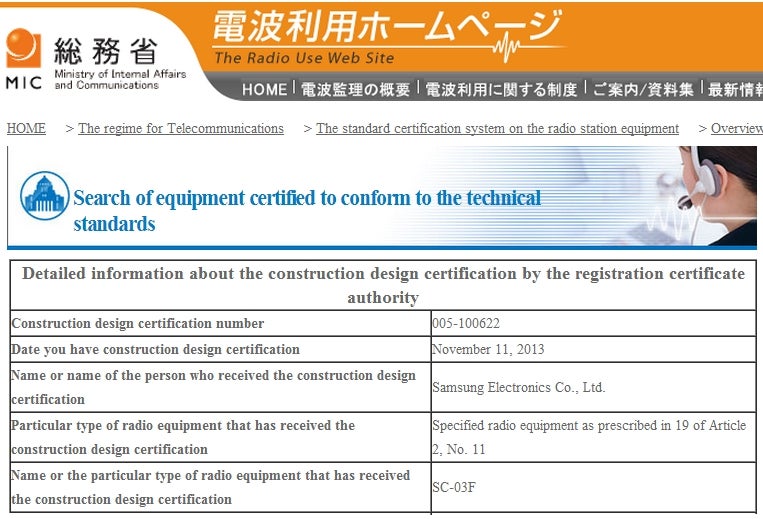Open the 電波利用に関する制度 menu item
The height and width of the screenshot is (519, 763).
point(501,89)
